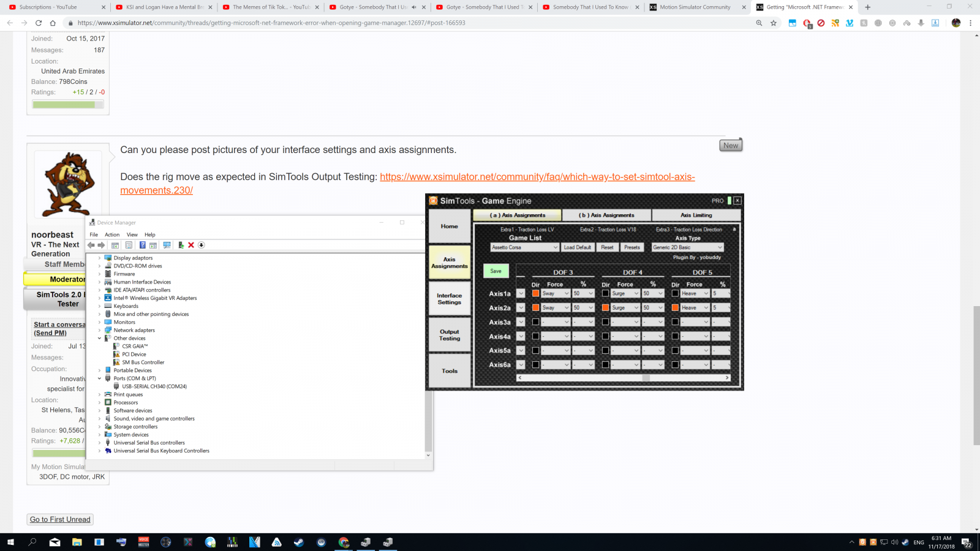Click the Properties sheet icon in Device Manager toolbar

coord(129,245)
